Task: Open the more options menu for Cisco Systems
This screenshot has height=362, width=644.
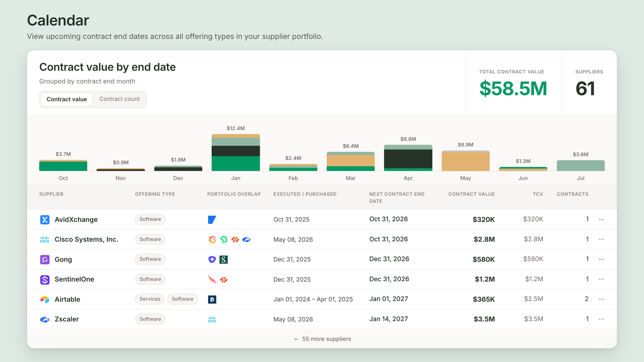Action: click(601, 239)
